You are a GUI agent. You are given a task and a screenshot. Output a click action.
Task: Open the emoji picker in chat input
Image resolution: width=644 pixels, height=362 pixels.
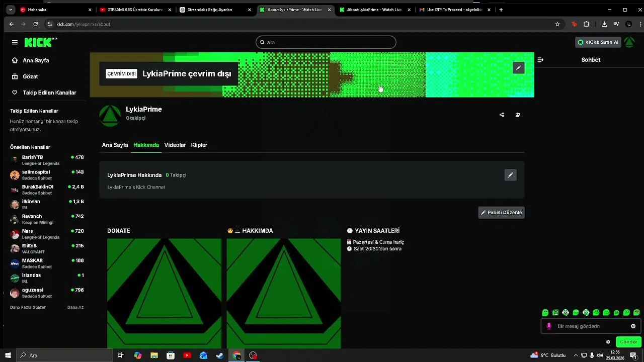pyautogui.click(x=633, y=326)
